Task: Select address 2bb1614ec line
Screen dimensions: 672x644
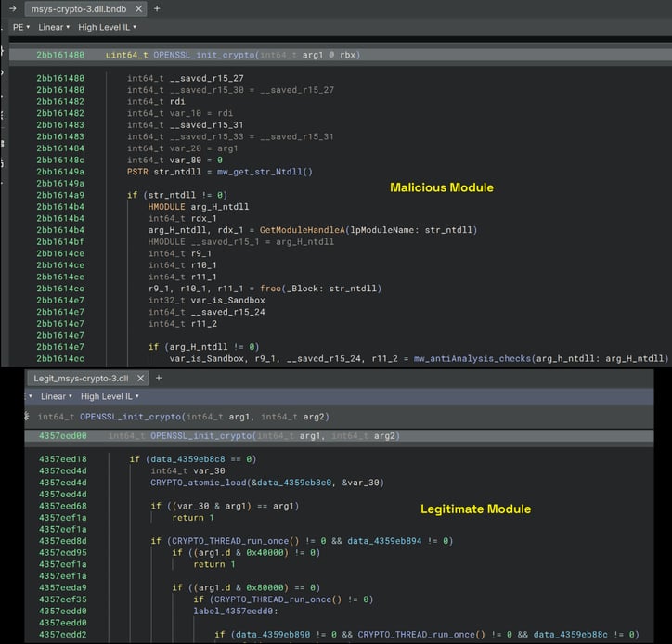Action: coord(60,358)
